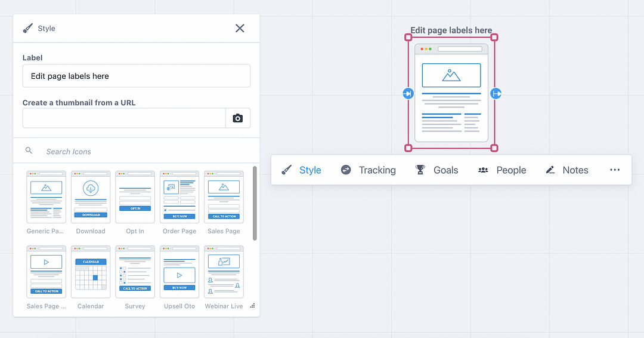The image size is (644, 338).
Task: Select the page step on the canvas
Action: click(451, 93)
